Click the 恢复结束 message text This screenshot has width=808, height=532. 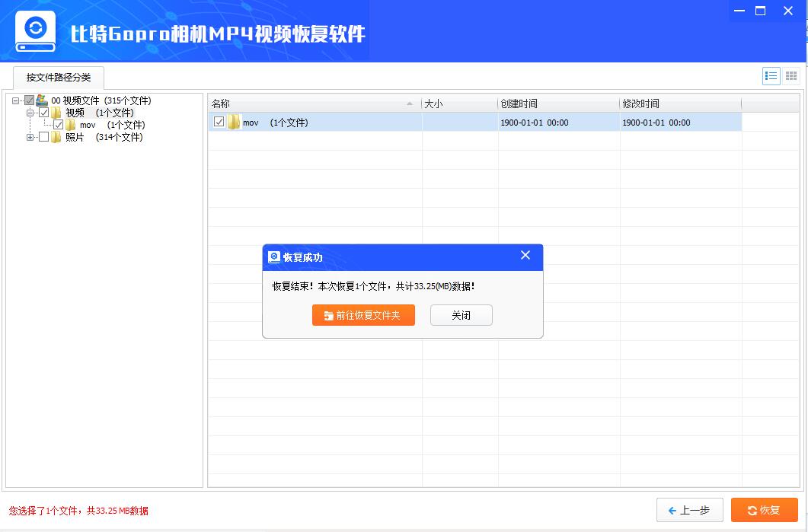[x=374, y=286]
